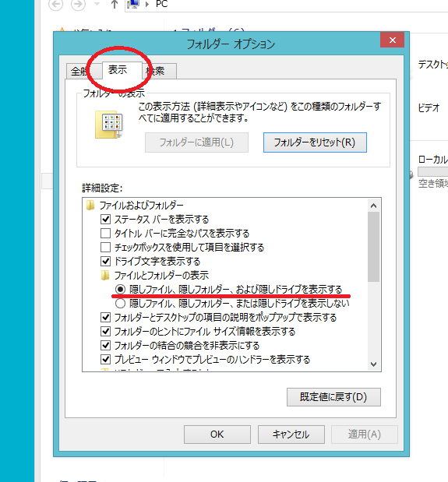Click Explorer's up-one-level arrow
The image size is (448, 482).
coord(115,5)
